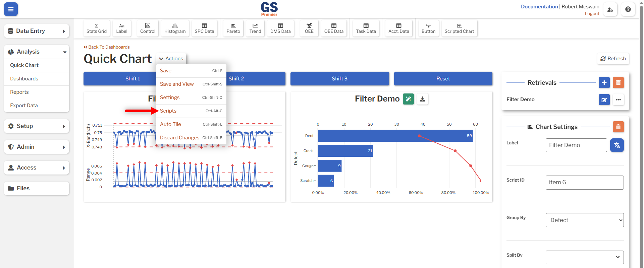Go to Export Data in sidebar
Viewport: 644px width, 268px height.
coord(37,106)
